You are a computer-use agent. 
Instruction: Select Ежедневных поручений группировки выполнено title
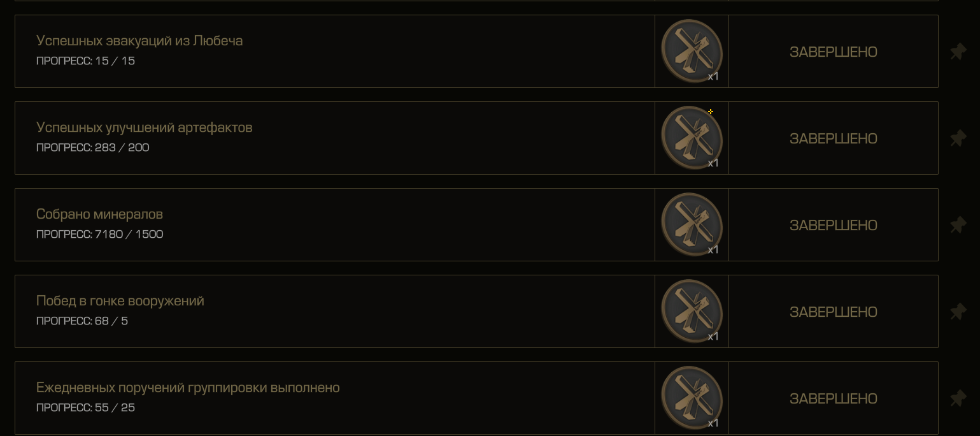(188, 388)
